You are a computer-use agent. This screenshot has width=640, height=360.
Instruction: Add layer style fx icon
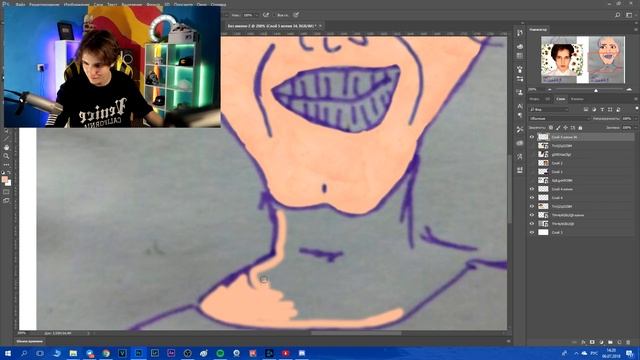click(583, 342)
